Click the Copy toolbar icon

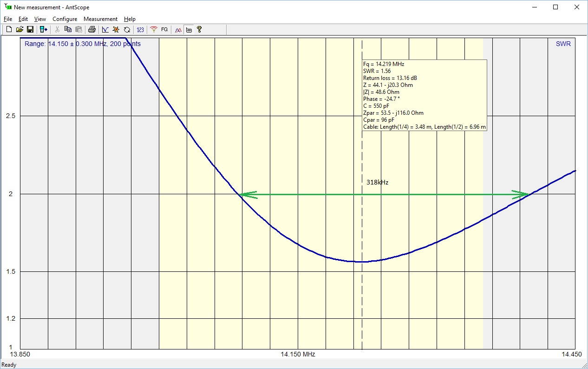click(68, 30)
